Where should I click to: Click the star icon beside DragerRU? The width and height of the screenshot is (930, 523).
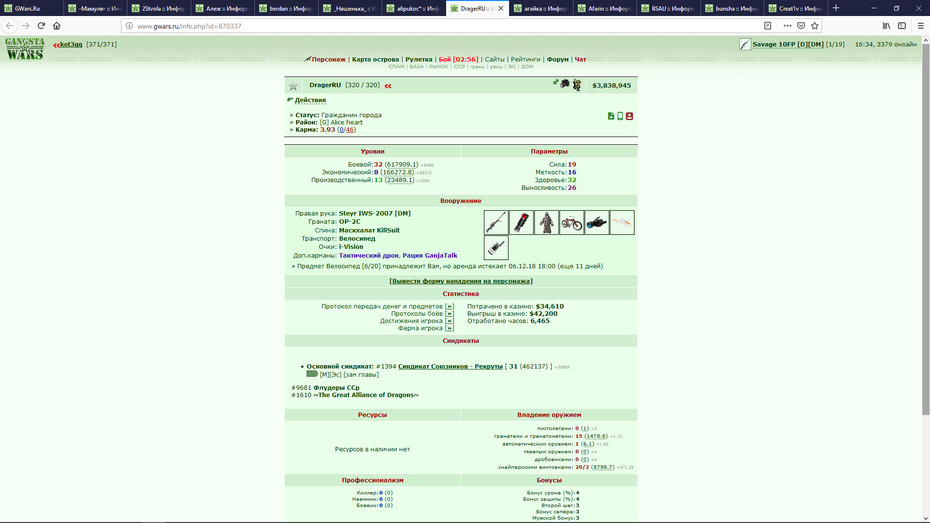pyautogui.click(x=293, y=86)
